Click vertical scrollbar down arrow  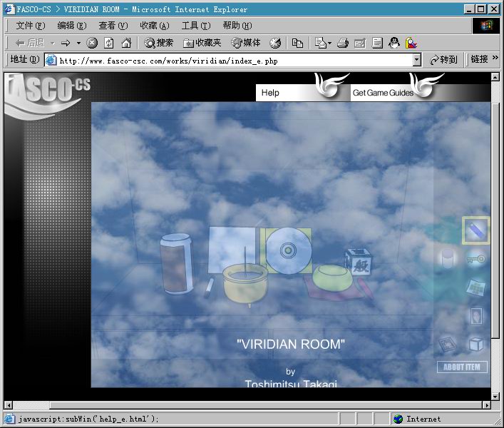[495, 396]
